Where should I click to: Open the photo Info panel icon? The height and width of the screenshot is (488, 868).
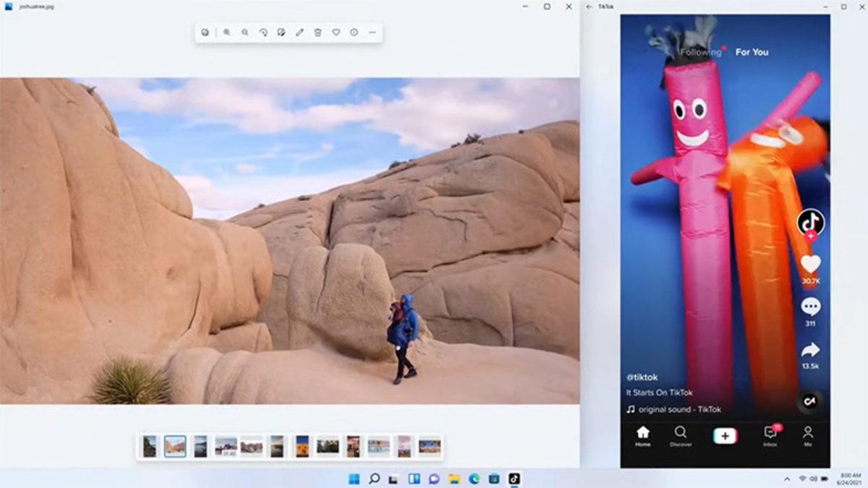[x=354, y=33]
